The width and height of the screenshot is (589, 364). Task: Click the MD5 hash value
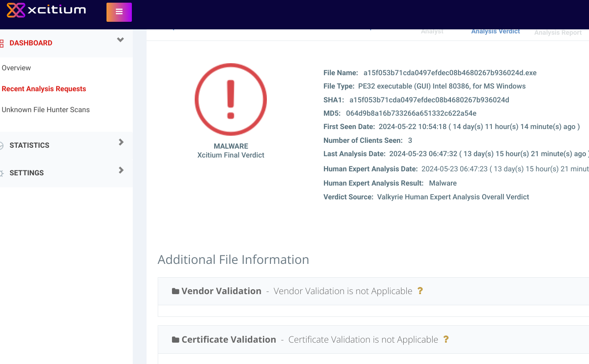point(411,113)
